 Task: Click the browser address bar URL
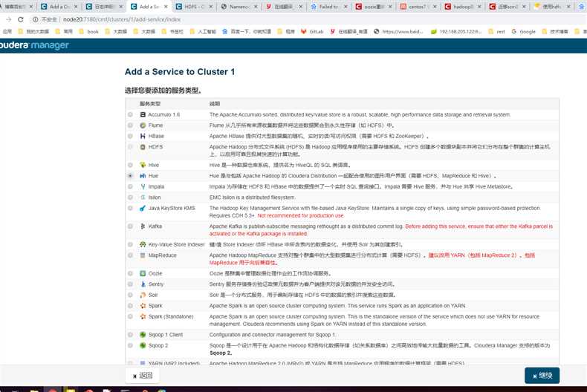pyautogui.click(x=122, y=19)
